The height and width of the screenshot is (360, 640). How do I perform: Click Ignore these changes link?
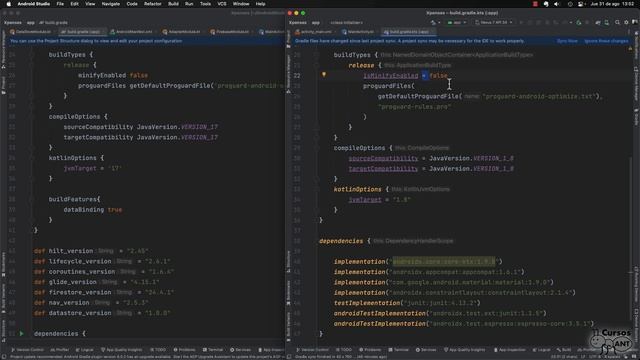(x=606, y=41)
